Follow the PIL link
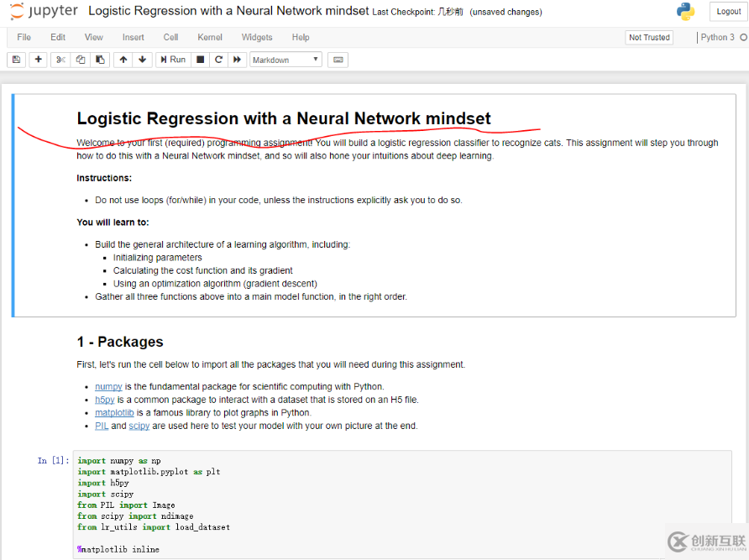The width and height of the screenshot is (749, 560). [102, 426]
